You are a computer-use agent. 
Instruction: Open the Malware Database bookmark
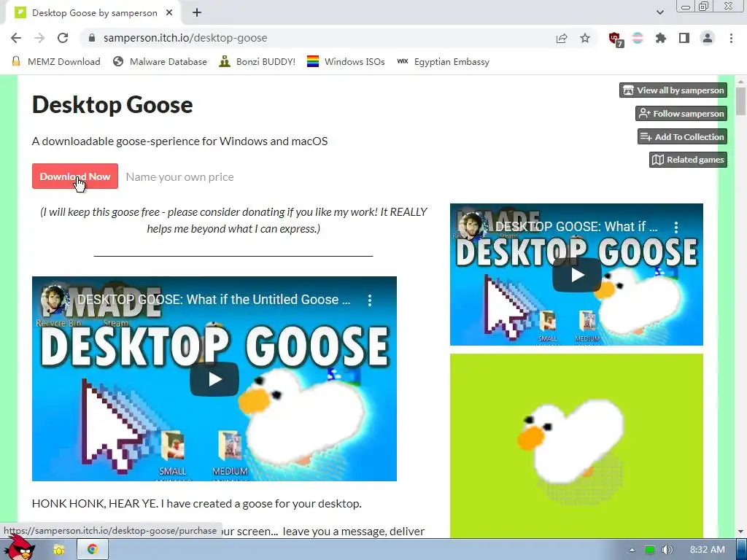tap(160, 61)
